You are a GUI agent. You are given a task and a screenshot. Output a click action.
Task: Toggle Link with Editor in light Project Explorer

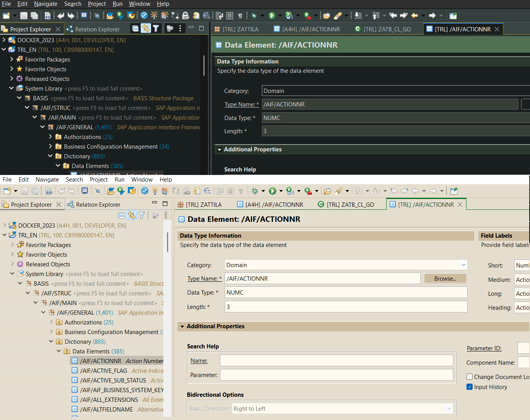[x=132, y=216]
